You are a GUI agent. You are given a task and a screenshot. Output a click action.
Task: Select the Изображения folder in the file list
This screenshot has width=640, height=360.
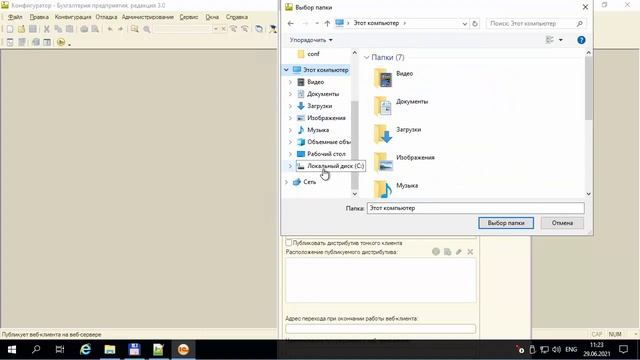click(x=404, y=161)
